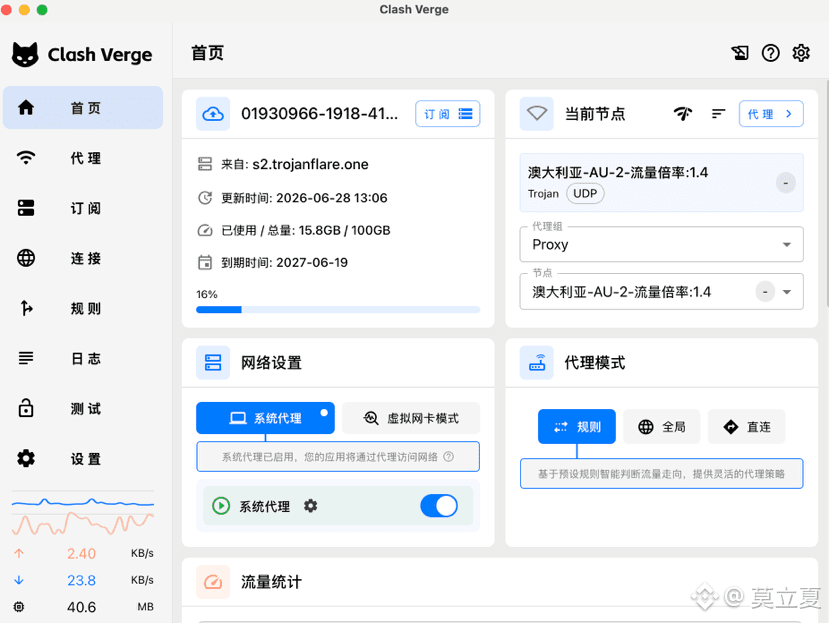Screen dimensions: 829x623
Task: Select the 直连 direct proxy mode
Action: [x=747, y=426]
